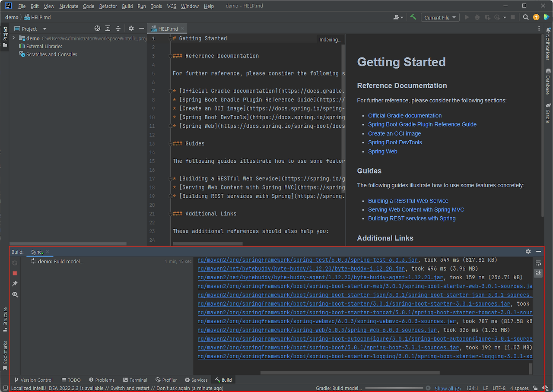This screenshot has width=553, height=392.
Task: Toggle the Notifications side panel
Action: tap(548, 44)
